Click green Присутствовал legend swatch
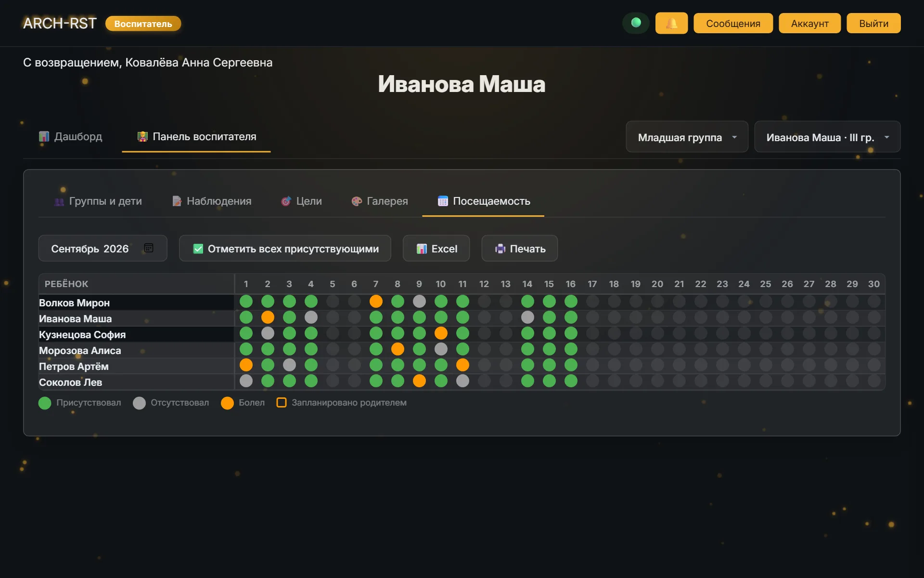 (x=45, y=403)
